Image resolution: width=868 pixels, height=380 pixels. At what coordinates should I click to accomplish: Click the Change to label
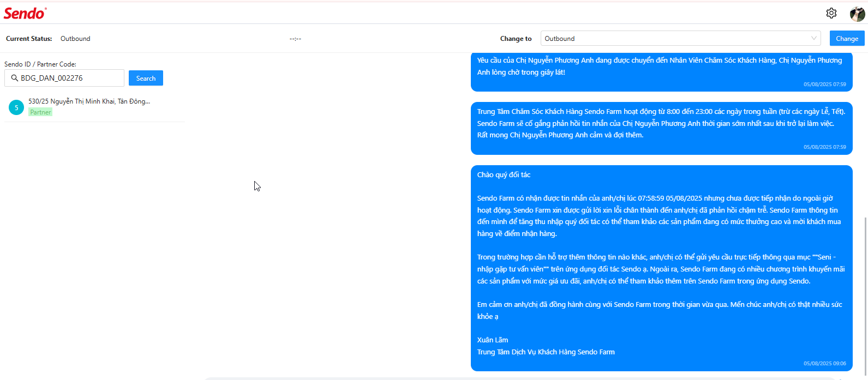516,39
